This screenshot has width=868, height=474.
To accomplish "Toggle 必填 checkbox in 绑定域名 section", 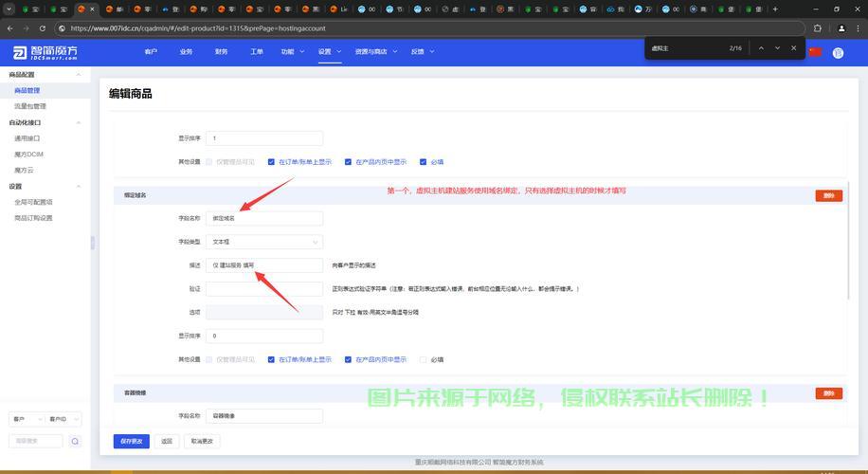I will coord(424,359).
